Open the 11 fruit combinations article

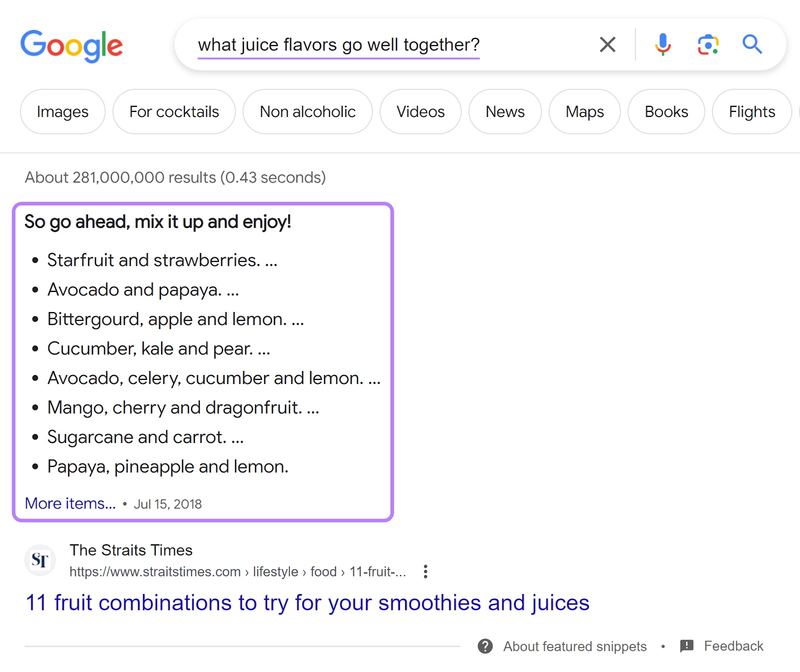307,602
